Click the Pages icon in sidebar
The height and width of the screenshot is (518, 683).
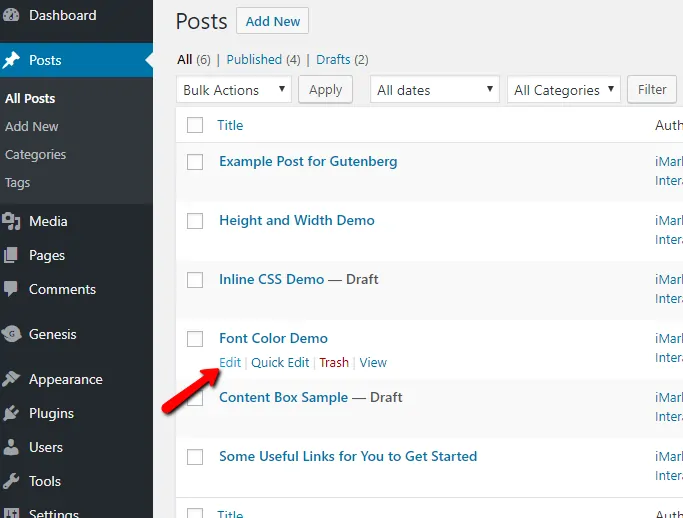click(x=11, y=255)
